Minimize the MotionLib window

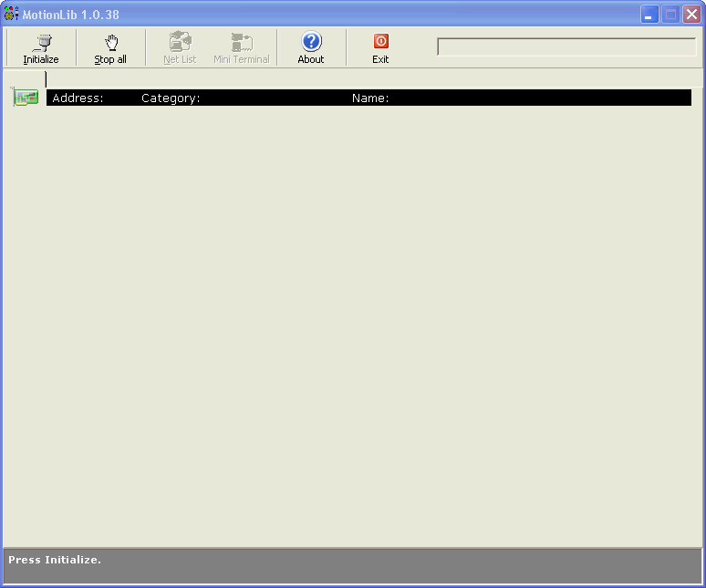649,15
